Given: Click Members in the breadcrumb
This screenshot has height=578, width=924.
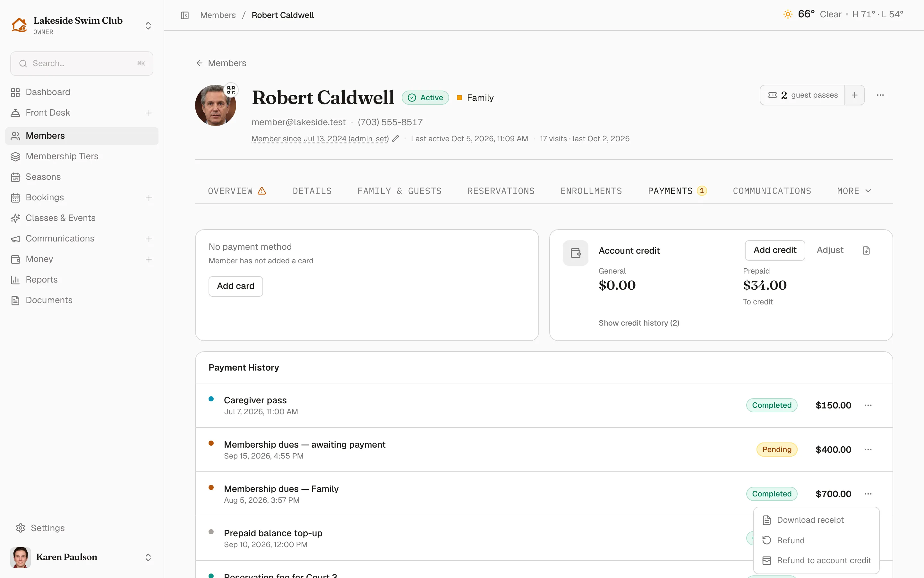Looking at the screenshot, I should tap(218, 15).
